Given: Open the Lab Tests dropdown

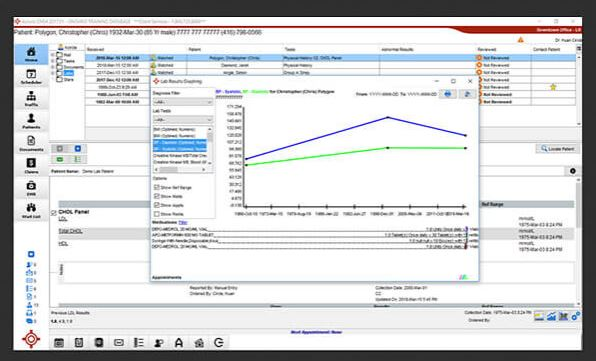Looking at the screenshot, I should (x=183, y=120).
